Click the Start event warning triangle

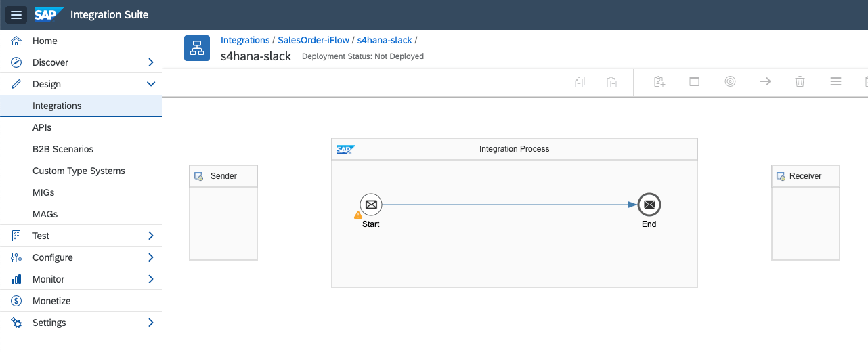tap(358, 215)
